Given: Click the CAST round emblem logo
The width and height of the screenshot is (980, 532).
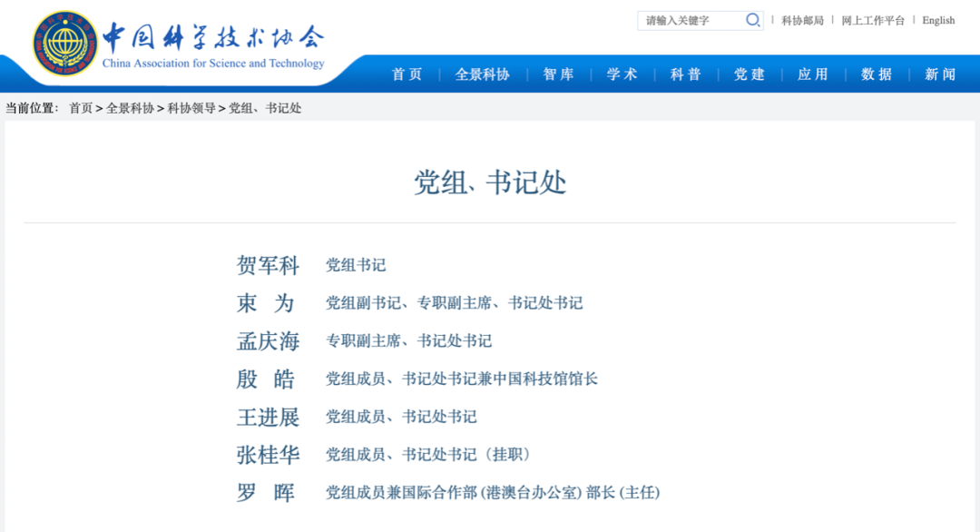Looking at the screenshot, I should click(65, 44).
